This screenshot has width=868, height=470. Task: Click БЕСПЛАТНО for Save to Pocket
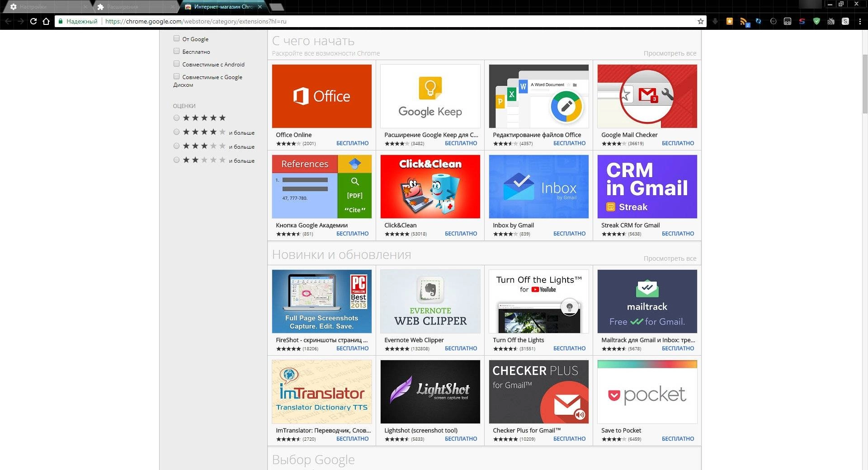pyautogui.click(x=678, y=439)
